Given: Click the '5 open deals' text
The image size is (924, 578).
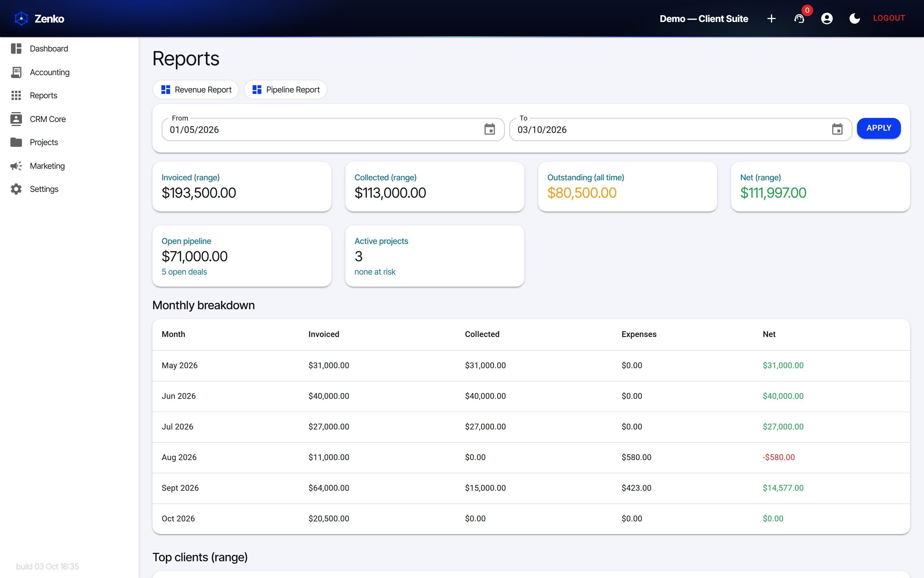Looking at the screenshot, I should pos(185,272).
